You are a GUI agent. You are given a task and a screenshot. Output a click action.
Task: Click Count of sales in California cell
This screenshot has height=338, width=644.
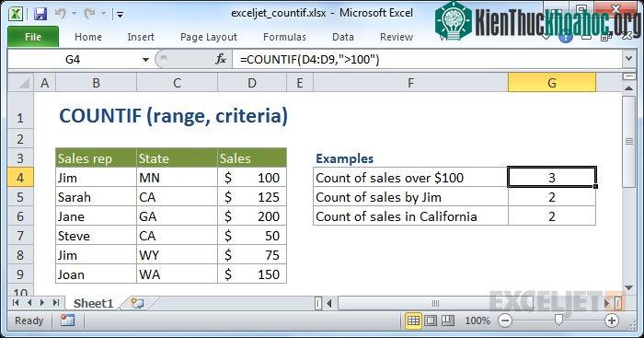tap(410, 216)
